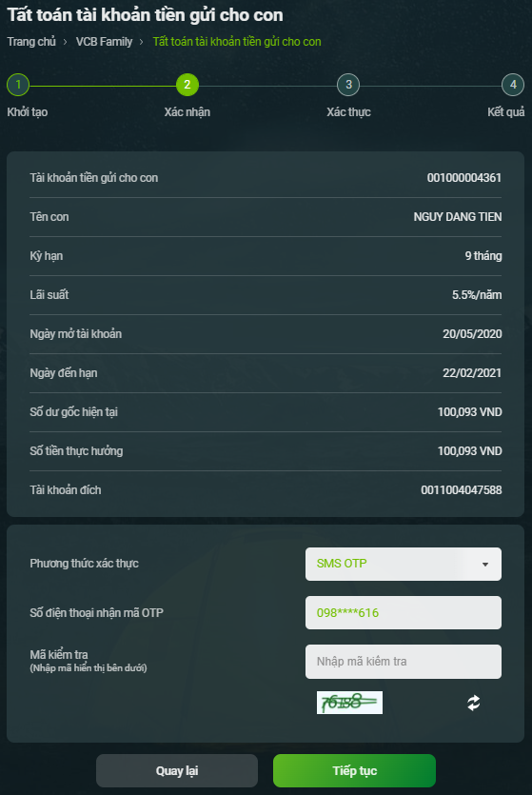The image size is (532, 795).
Task: Click the step 4 Kết quả circle
Action: pyautogui.click(x=513, y=85)
